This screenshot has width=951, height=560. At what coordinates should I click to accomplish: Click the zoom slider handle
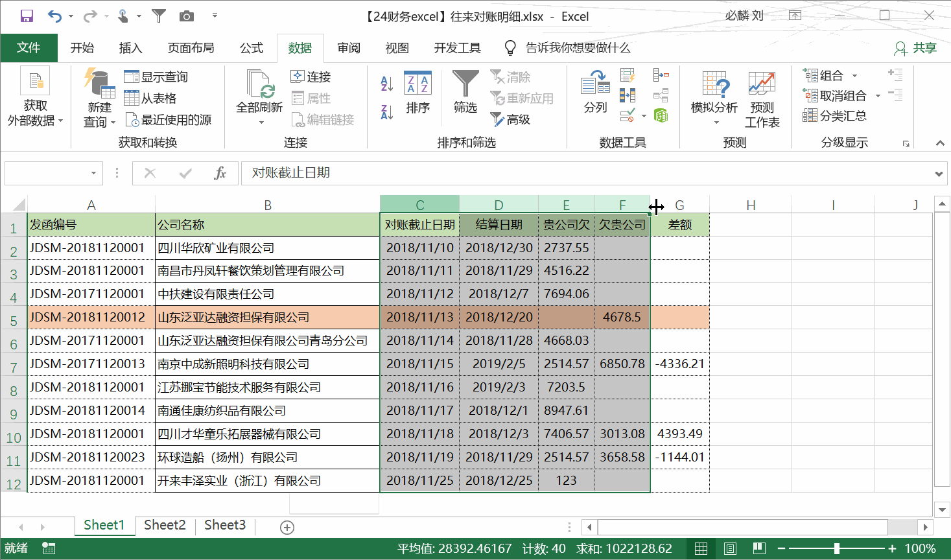click(x=837, y=549)
